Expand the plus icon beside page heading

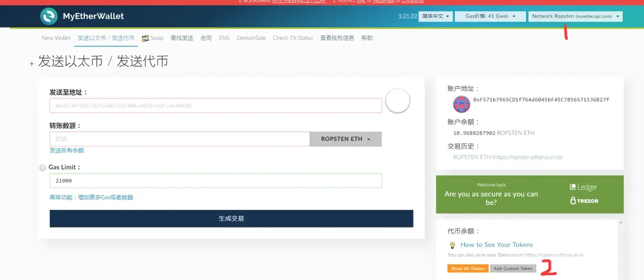(32, 64)
